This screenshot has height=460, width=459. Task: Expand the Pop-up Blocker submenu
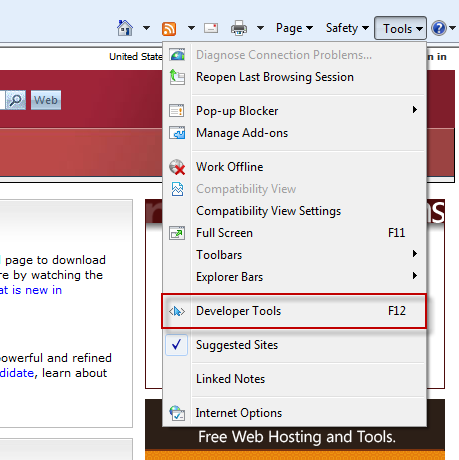pyautogui.click(x=294, y=111)
